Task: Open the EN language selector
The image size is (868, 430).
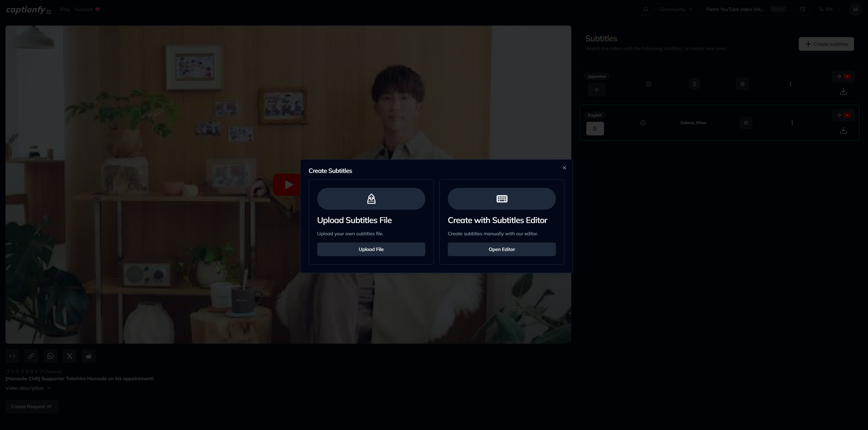Action: point(829,9)
